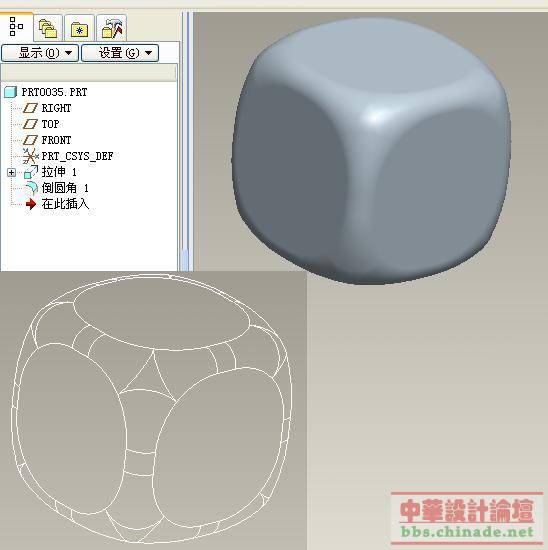Click the 拉伸 1 extrude feature icon

click(31, 172)
